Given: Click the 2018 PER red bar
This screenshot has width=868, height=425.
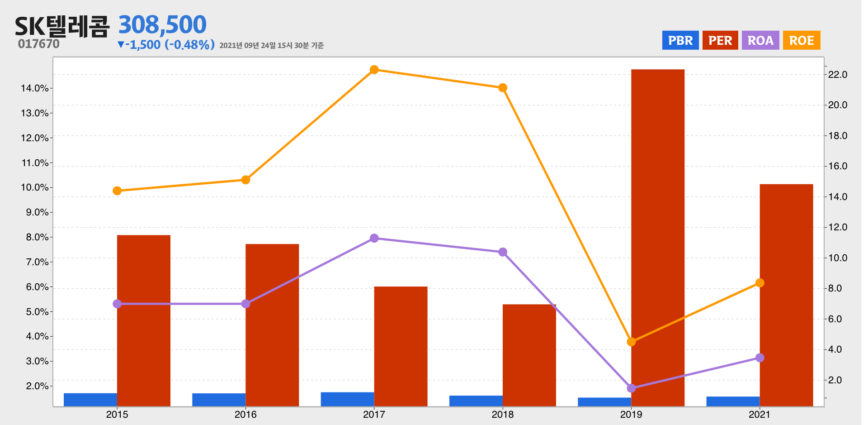Looking at the screenshot, I should coord(529,355).
